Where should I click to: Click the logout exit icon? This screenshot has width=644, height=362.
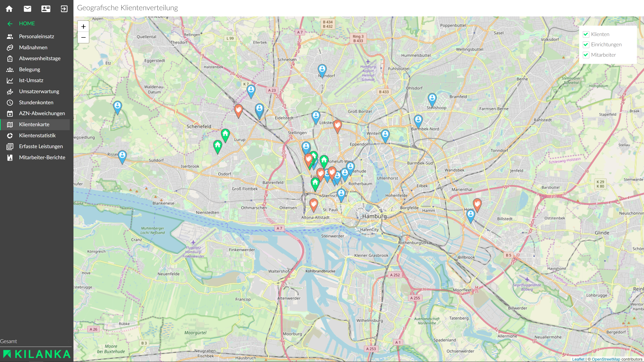(64, 9)
